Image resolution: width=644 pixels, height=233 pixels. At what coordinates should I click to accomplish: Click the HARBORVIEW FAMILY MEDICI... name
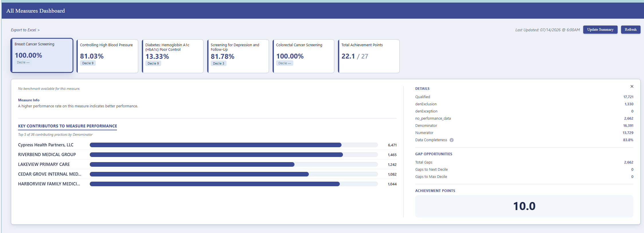click(x=49, y=184)
